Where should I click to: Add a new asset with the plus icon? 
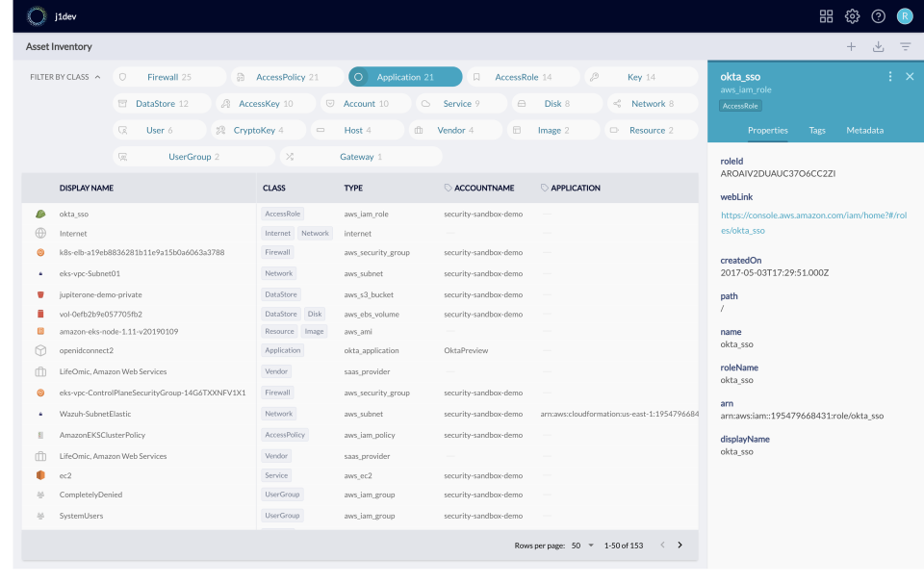pyautogui.click(x=851, y=45)
